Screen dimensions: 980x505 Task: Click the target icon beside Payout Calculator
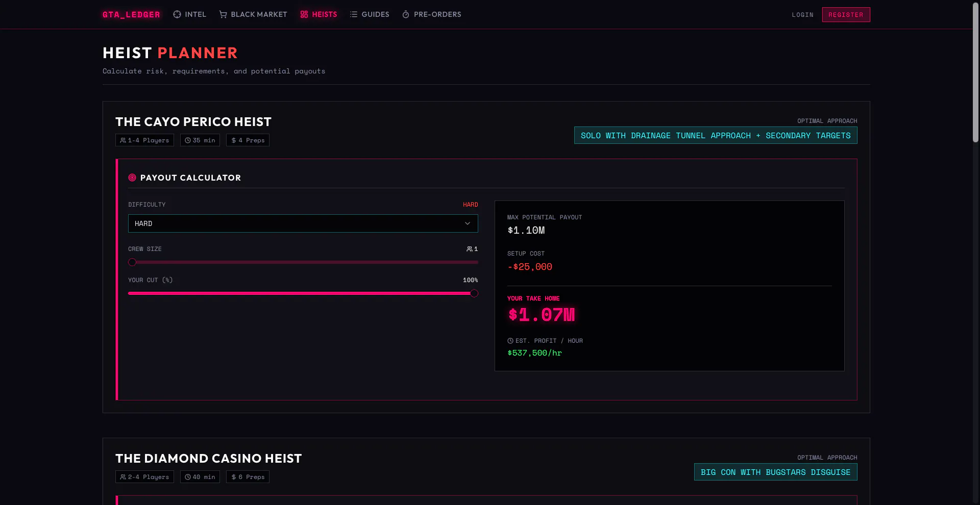pos(132,178)
